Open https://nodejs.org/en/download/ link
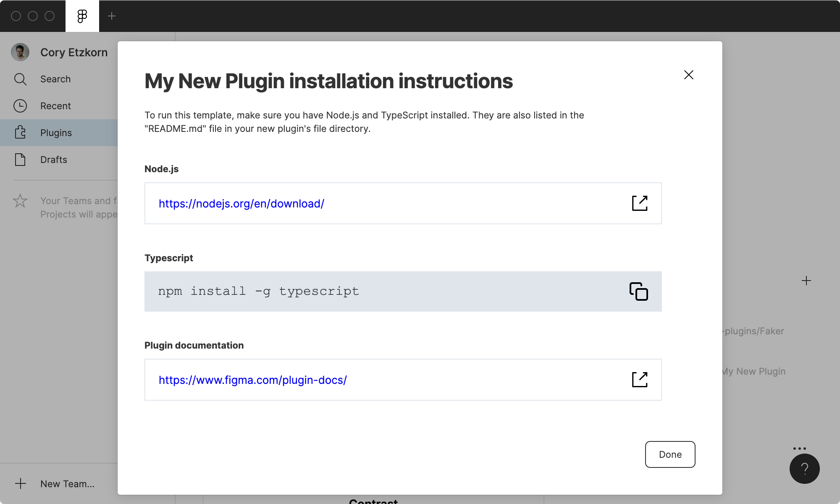 pyautogui.click(x=639, y=203)
